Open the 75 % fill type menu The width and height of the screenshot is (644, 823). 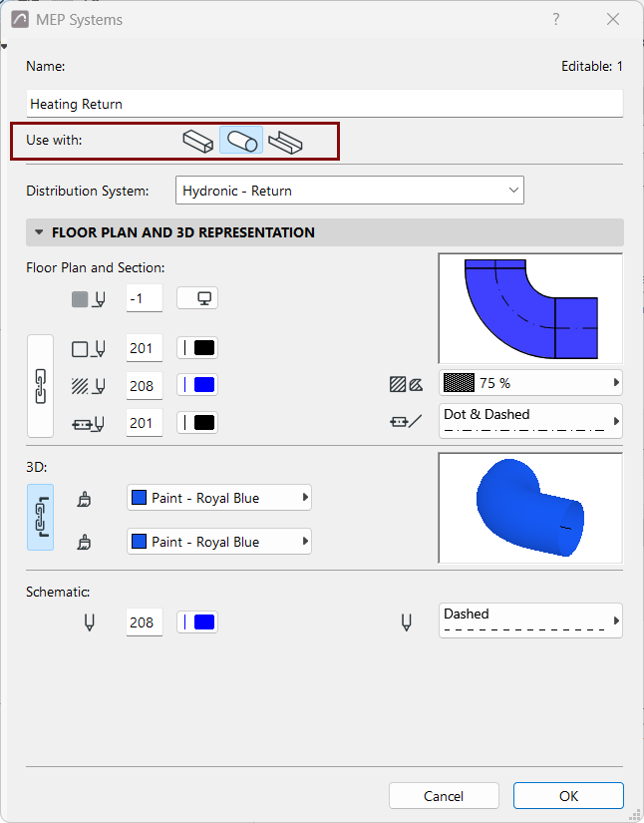pyautogui.click(x=530, y=383)
